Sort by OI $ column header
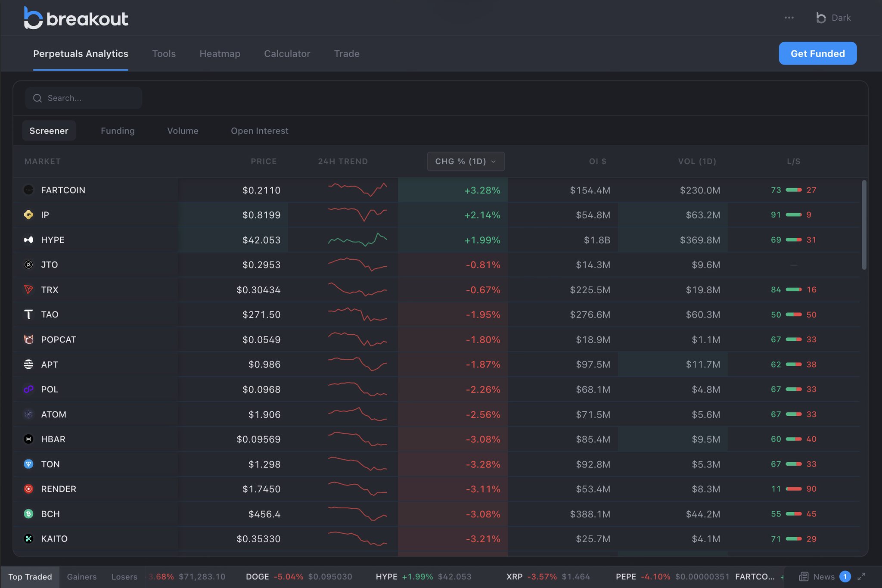882x588 pixels. point(597,162)
